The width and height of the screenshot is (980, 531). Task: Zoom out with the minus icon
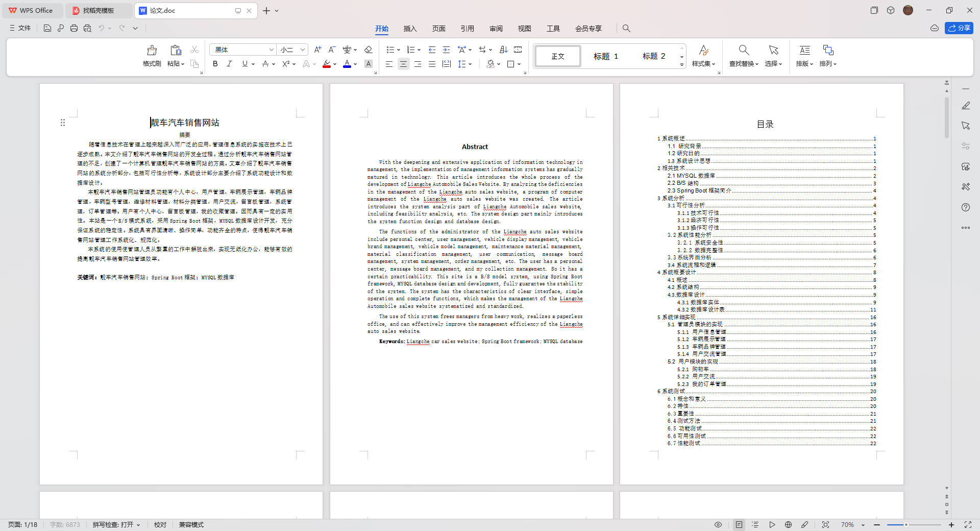pyautogui.click(x=877, y=524)
